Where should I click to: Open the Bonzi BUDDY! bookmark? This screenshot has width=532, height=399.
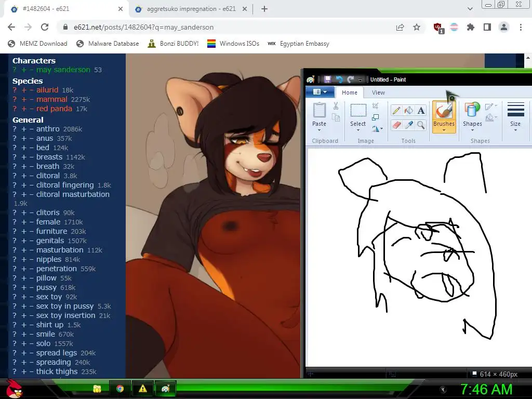(x=173, y=44)
